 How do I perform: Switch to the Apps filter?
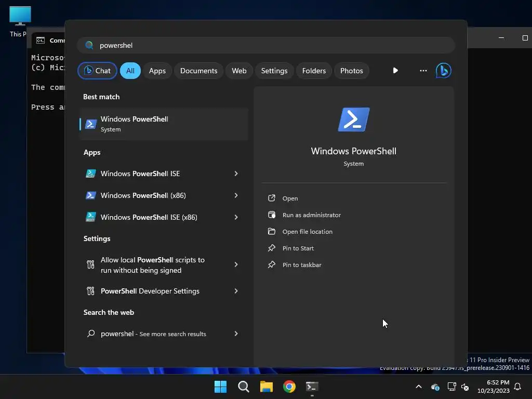157,71
